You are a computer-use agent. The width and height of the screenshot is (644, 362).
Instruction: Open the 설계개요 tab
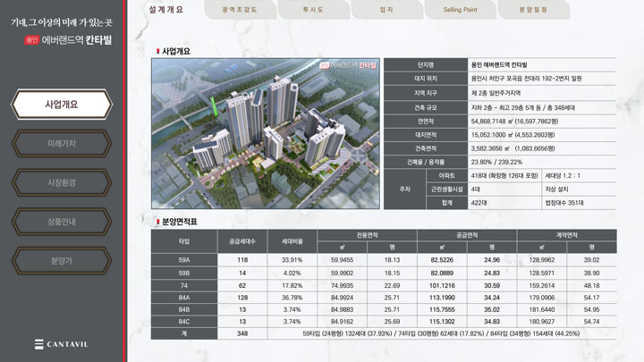coord(166,10)
